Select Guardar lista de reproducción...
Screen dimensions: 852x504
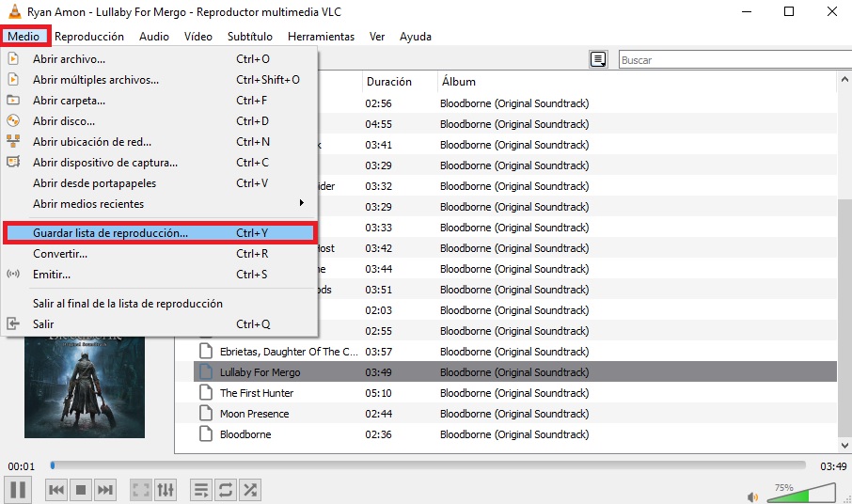(x=159, y=233)
